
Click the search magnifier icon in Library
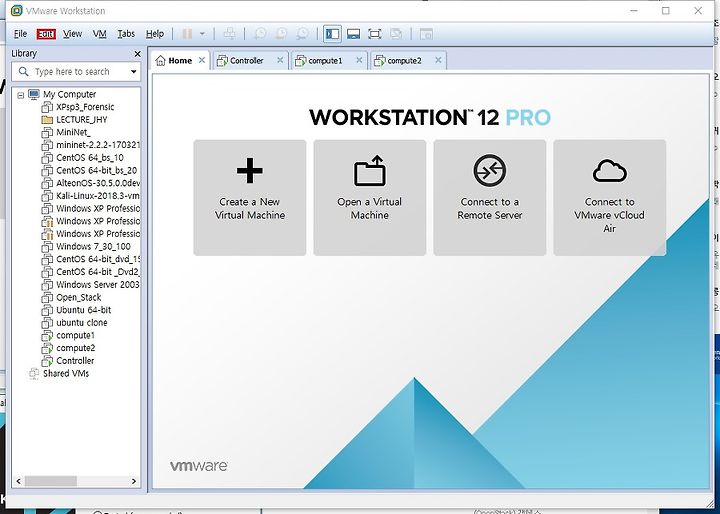pyautogui.click(x=23, y=71)
